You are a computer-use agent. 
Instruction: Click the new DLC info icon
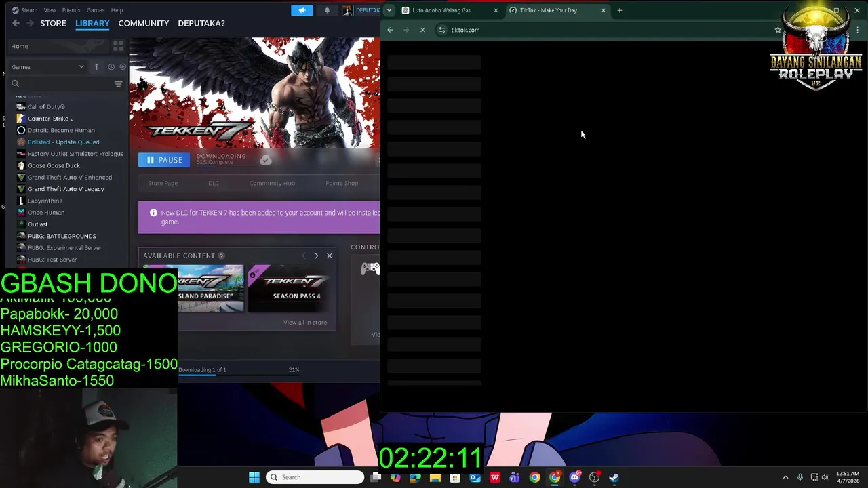(x=153, y=213)
